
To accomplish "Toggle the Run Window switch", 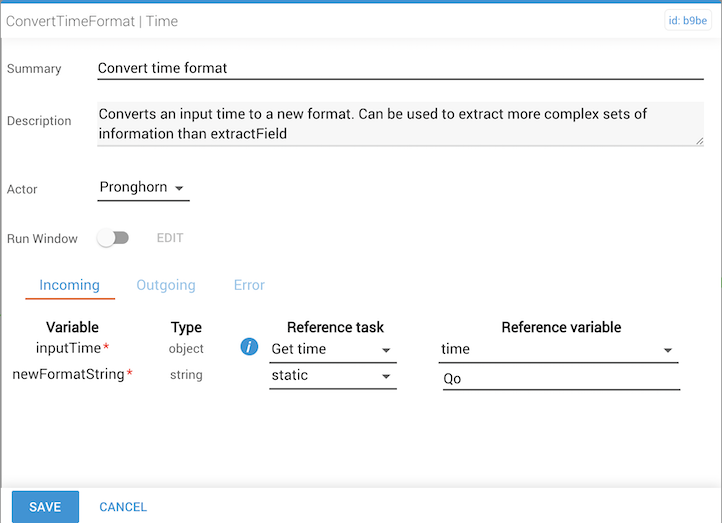I will pos(113,239).
